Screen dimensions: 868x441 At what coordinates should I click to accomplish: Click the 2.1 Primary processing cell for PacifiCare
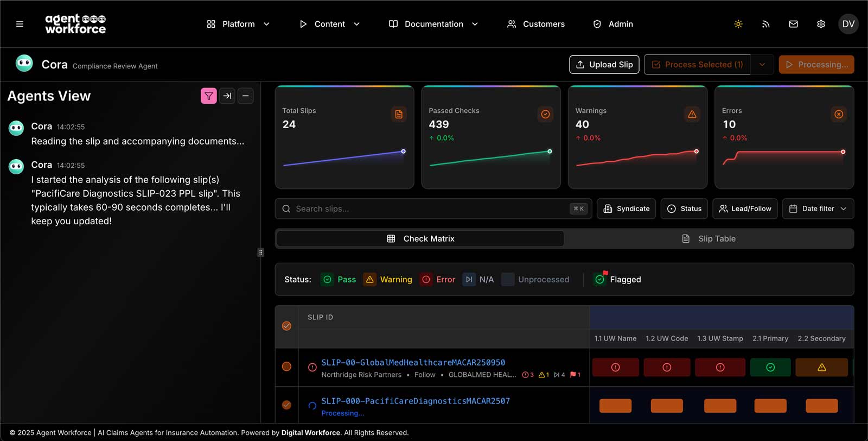tap(770, 406)
